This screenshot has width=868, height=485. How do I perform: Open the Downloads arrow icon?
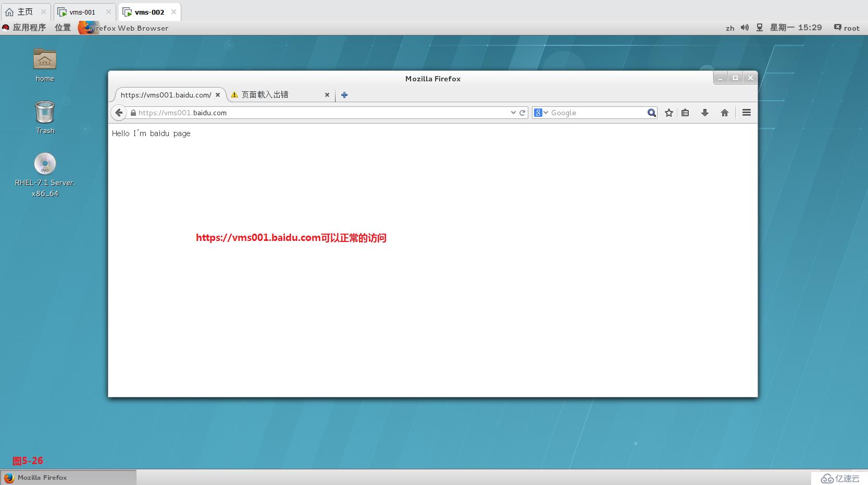point(705,113)
